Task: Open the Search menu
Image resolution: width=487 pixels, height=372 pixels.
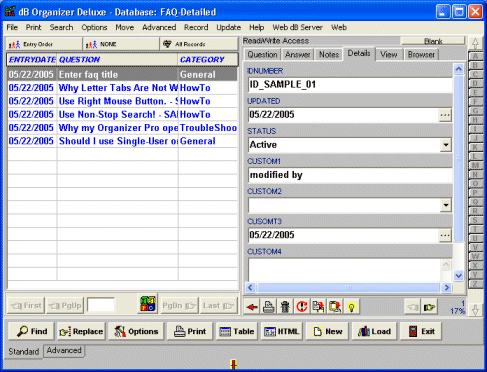Action: point(61,27)
